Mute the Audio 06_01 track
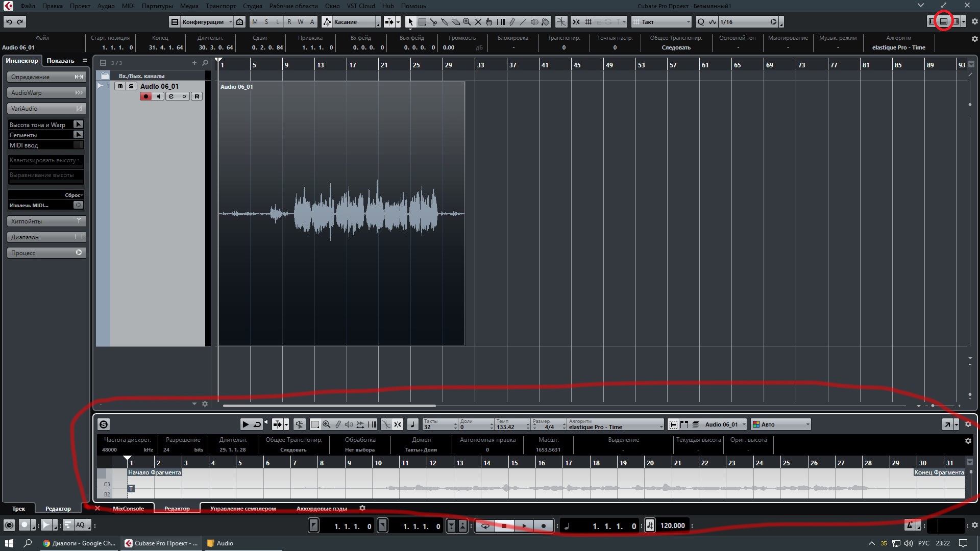This screenshot has height=551, width=980. 120,86
